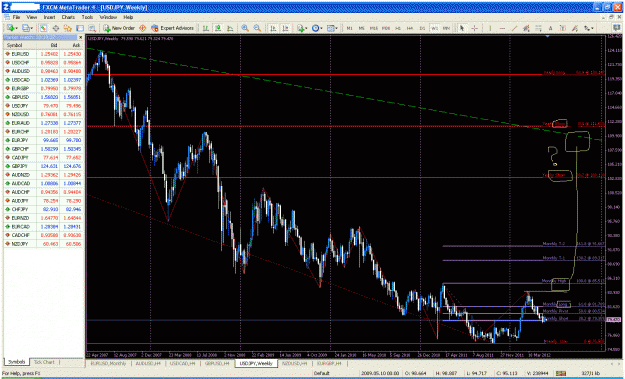
Task: Select NZDJPY in Market Watch
Action: (x=43, y=244)
